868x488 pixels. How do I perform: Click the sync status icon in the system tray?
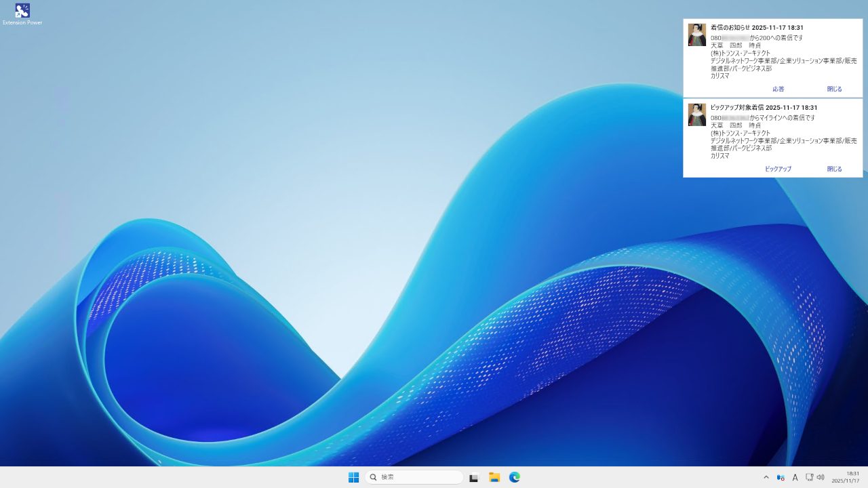[x=780, y=476]
